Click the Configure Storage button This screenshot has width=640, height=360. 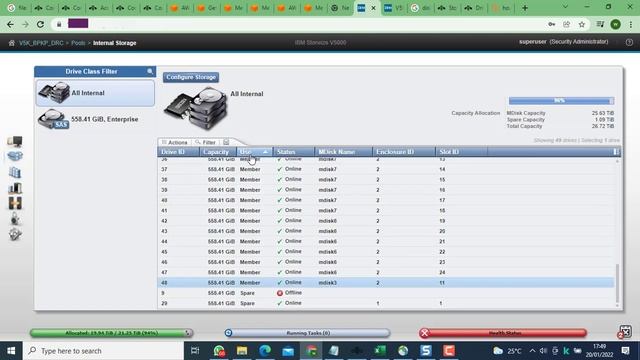[191, 77]
